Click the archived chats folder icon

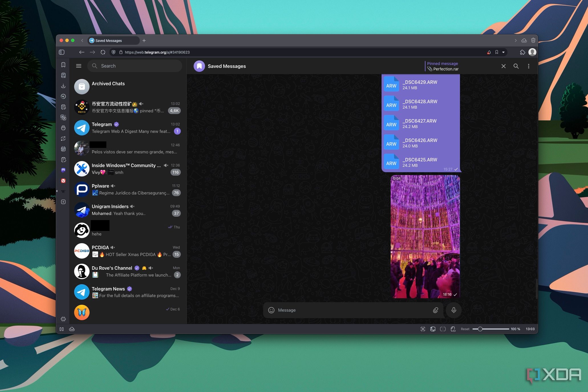(81, 86)
